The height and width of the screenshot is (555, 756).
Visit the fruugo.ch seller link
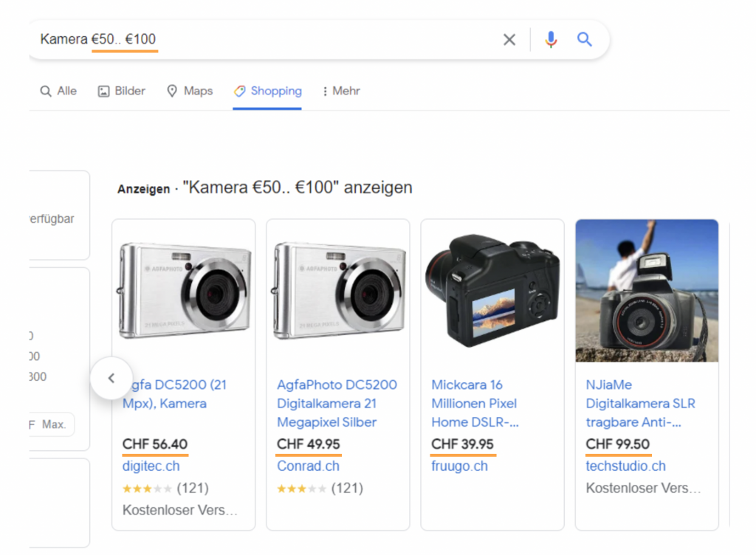[x=459, y=466]
